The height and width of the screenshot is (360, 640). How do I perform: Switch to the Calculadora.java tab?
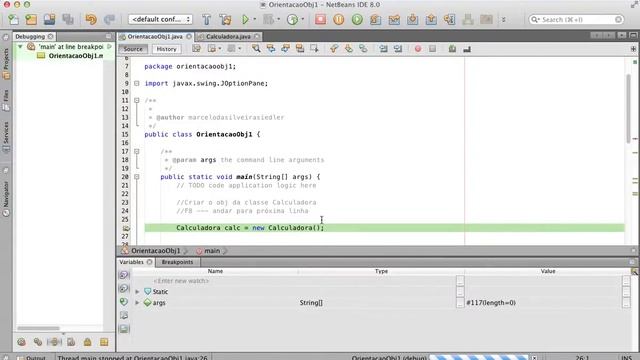tap(228, 37)
